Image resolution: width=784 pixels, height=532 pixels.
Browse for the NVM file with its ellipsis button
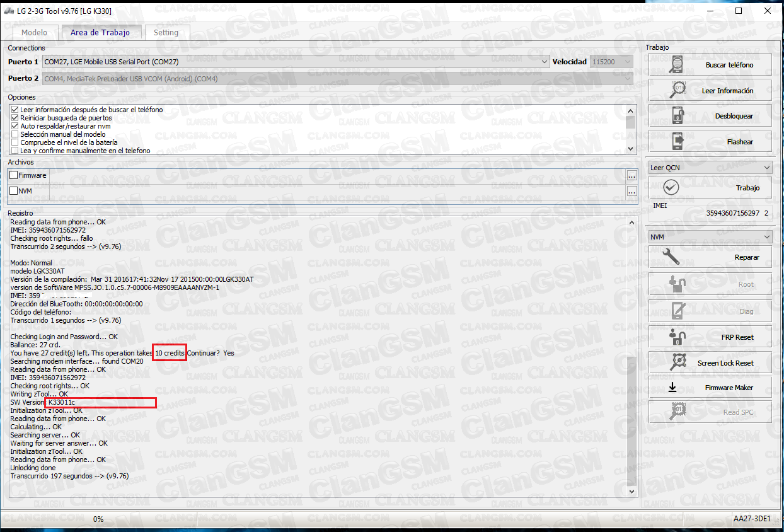pos(631,191)
